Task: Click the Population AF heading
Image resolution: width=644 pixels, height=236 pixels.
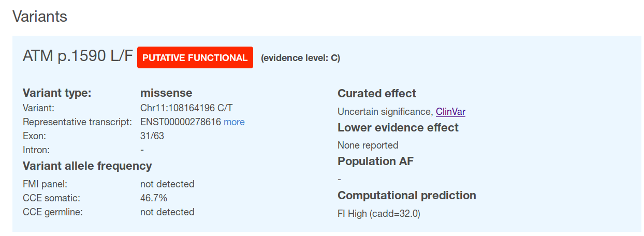Action: coord(376,161)
